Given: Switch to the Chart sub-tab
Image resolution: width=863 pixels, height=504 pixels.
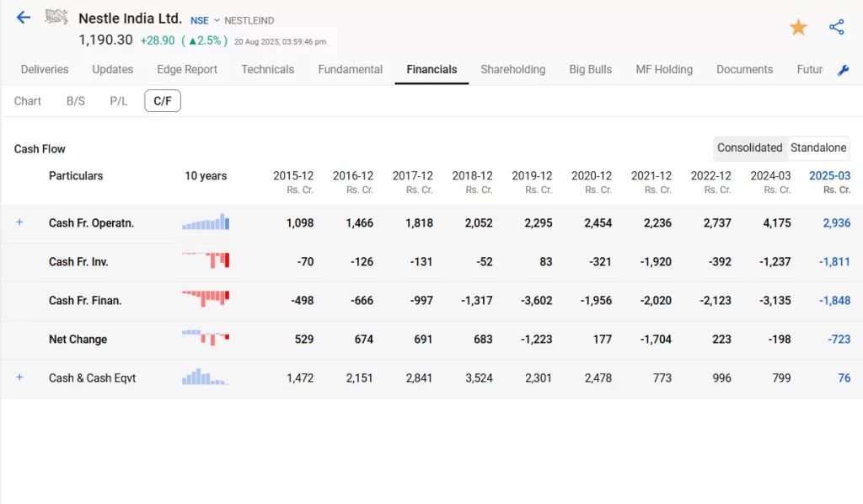Looking at the screenshot, I should point(28,100).
